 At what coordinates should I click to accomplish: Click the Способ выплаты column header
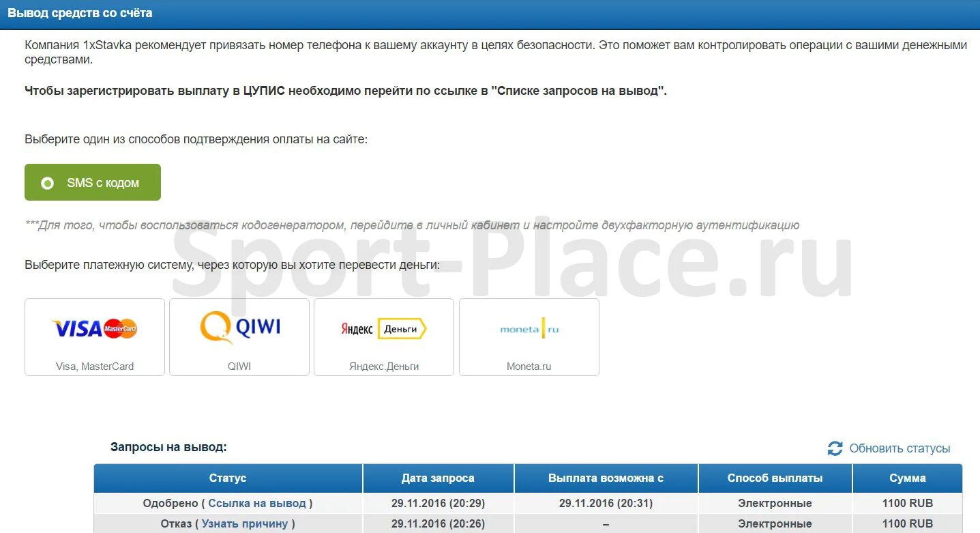tap(775, 478)
